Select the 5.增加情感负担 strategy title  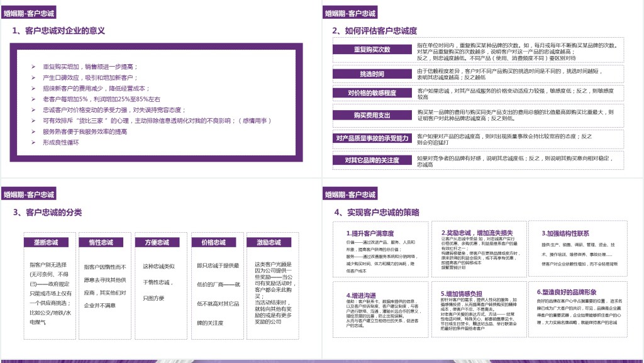[x=461, y=294]
